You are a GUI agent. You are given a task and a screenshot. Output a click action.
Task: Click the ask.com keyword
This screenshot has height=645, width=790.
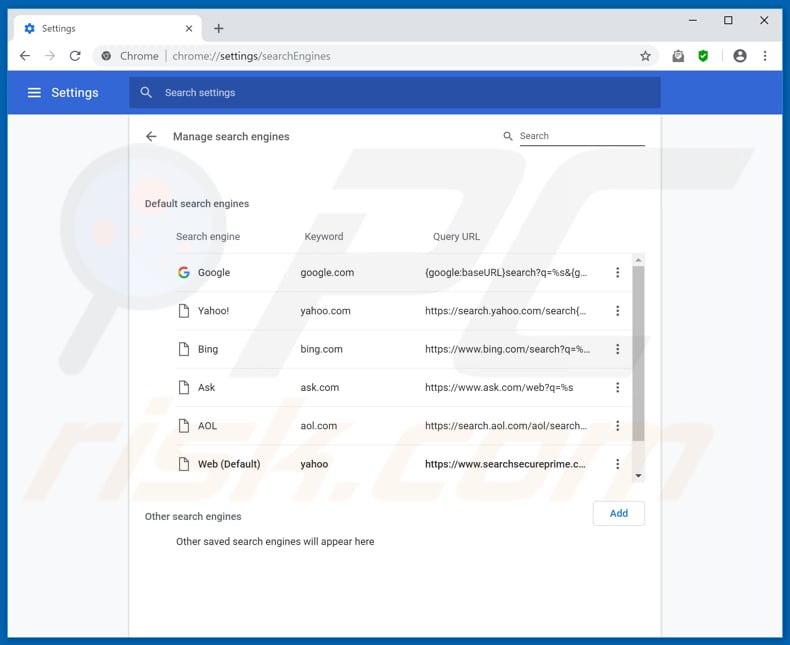click(319, 388)
